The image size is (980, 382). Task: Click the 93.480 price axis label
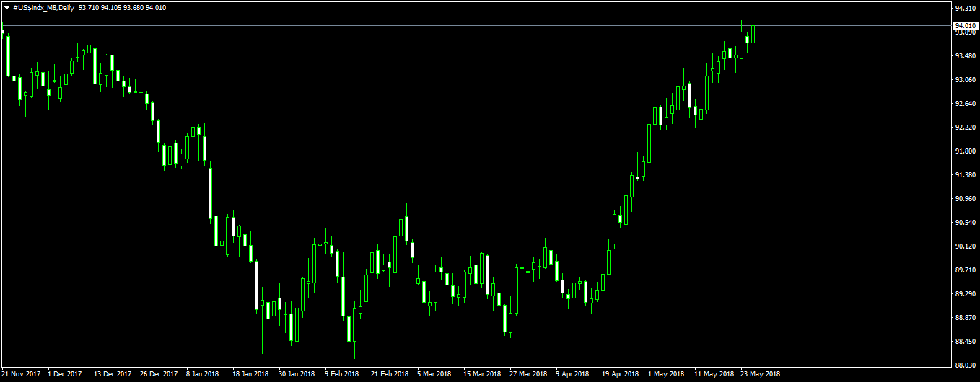pos(964,56)
